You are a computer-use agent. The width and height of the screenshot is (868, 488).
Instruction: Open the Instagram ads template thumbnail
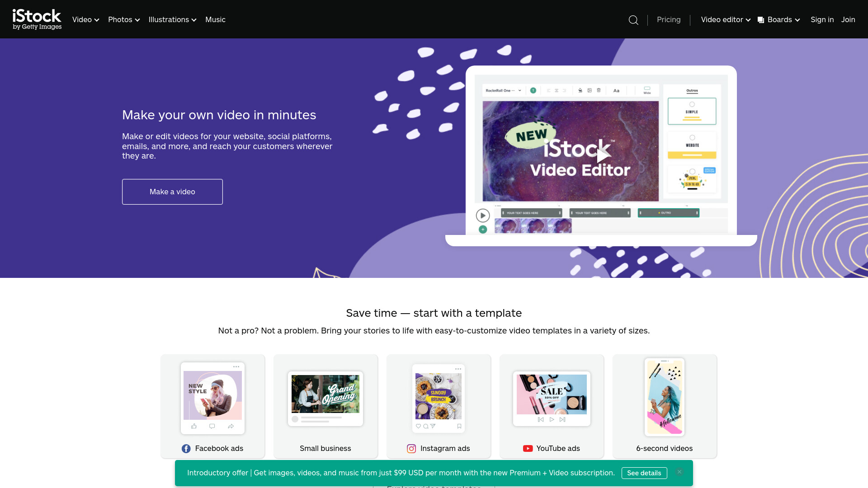coord(439,398)
